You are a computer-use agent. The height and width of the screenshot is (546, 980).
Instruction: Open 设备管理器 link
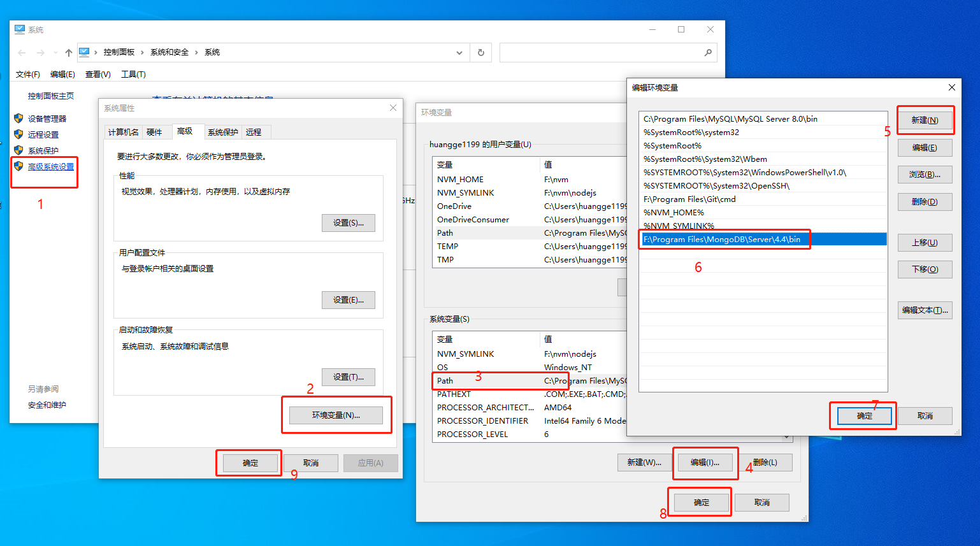[x=47, y=119]
